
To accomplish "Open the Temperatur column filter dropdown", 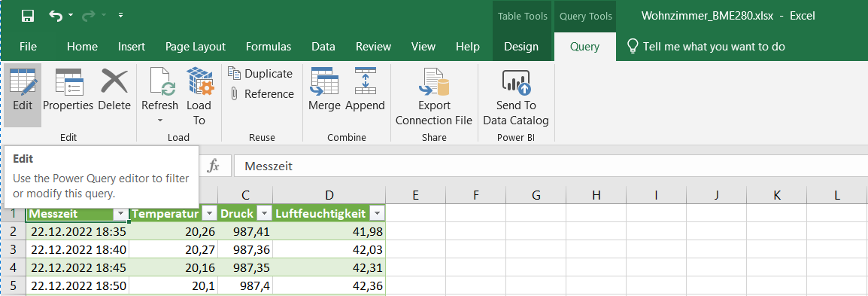I will pos(208,213).
